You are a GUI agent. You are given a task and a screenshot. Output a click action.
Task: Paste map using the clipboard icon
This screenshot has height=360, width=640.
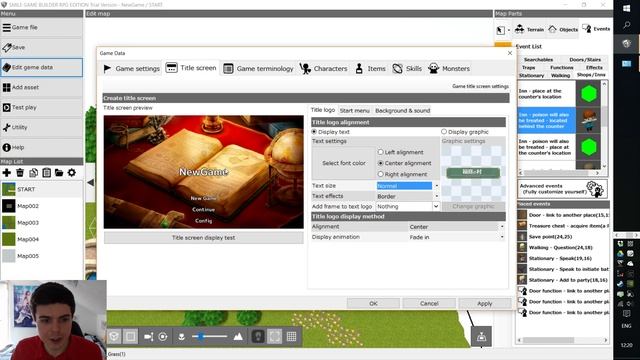point(46,173)
